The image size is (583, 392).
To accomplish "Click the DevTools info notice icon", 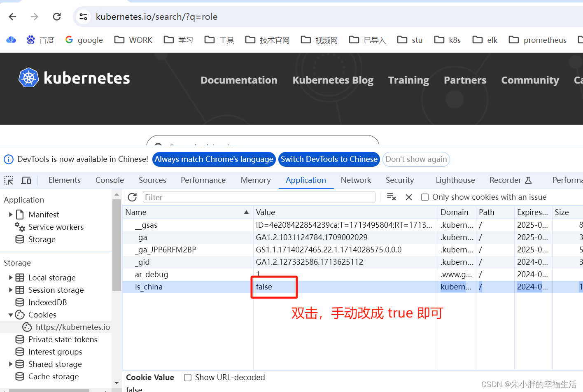I will click(9, 159).
